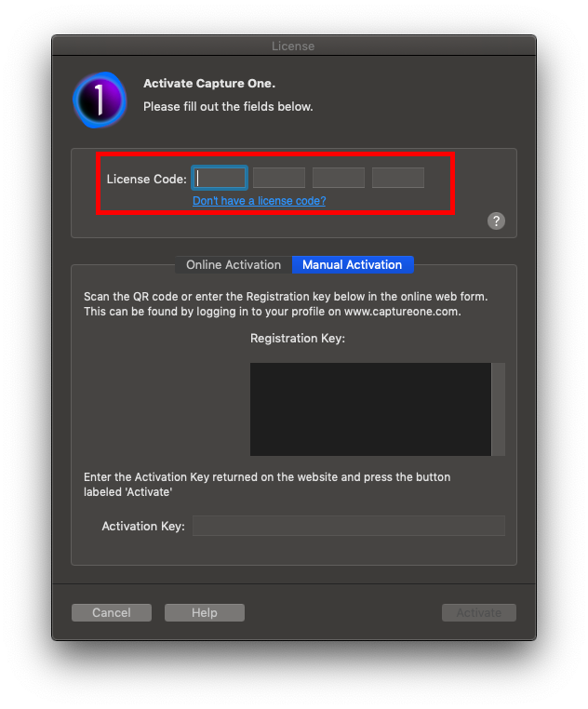The width and height of the screenshot is (588, 709).
Task: Open 'Don't have a license code?' link
Action: [x=260, y=201]
